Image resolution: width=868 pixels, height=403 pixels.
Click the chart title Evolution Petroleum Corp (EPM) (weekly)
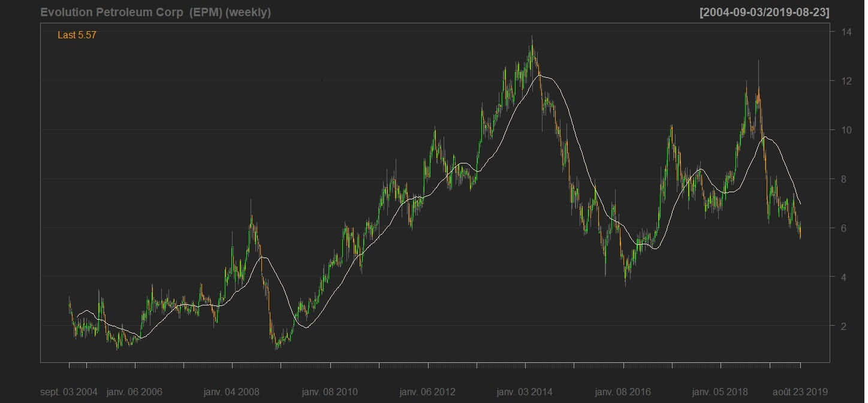[x=156, y=13]
